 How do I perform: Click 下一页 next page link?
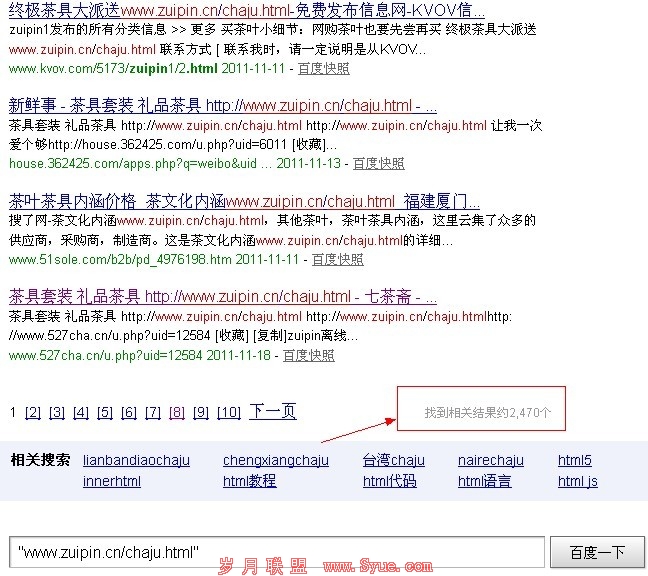(273, 412)
